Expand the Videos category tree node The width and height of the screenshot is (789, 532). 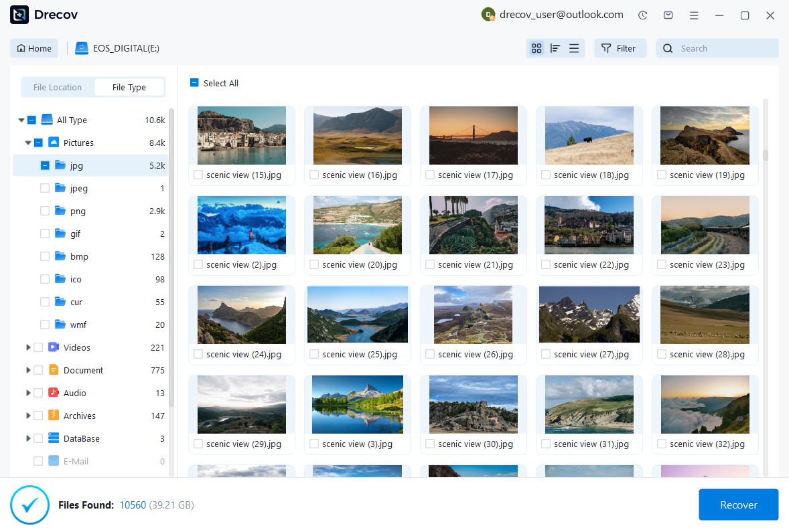point(28,347)
